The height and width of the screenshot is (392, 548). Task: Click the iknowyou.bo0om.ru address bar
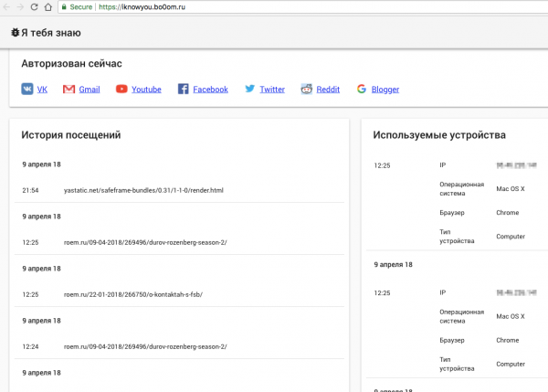(302, 7)
